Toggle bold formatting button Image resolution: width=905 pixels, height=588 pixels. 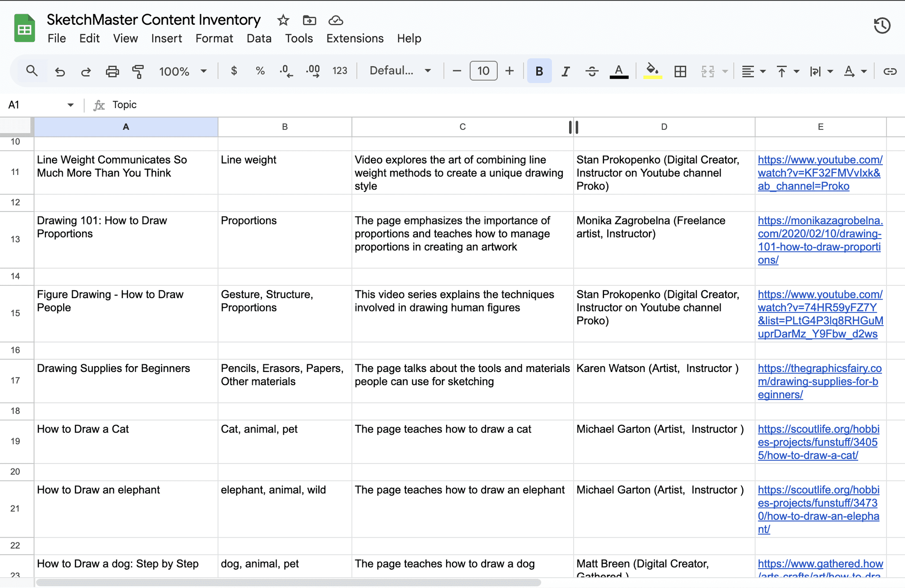pos(539,71)
